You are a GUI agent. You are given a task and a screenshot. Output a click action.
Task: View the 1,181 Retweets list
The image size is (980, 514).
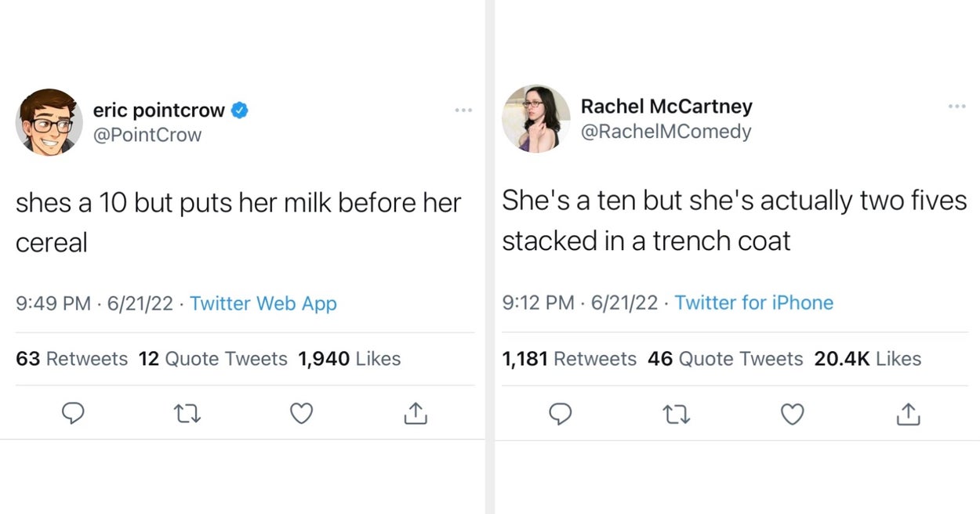pyautogui.click(x=569, y=359)
